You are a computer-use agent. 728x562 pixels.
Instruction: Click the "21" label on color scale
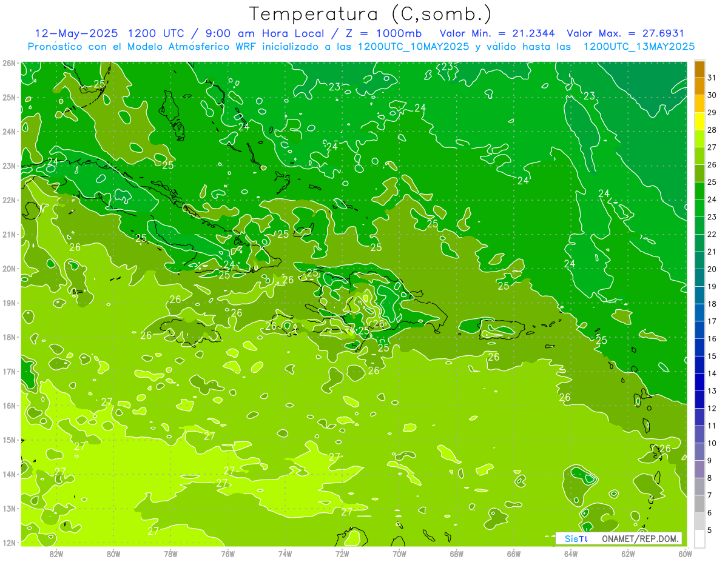pyautogui.click(x=712, y=252)
